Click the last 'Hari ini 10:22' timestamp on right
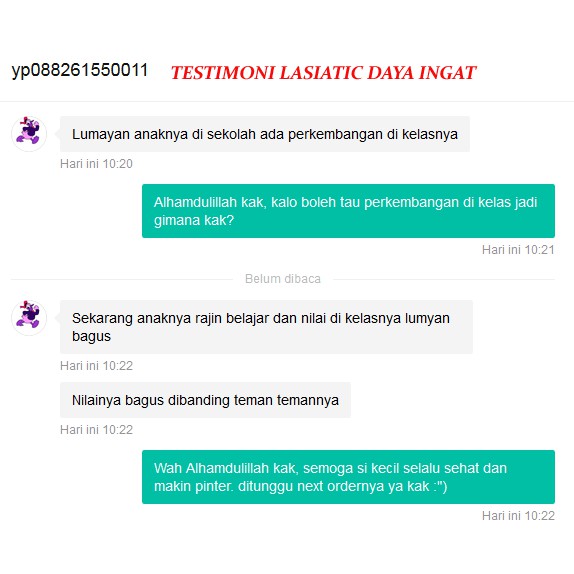The image size is (574, 574). tap(518, 516)
